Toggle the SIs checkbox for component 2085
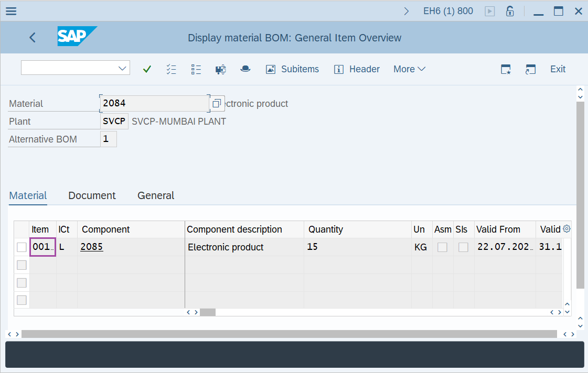Screen dimensions: 588x373 [463, 247]
